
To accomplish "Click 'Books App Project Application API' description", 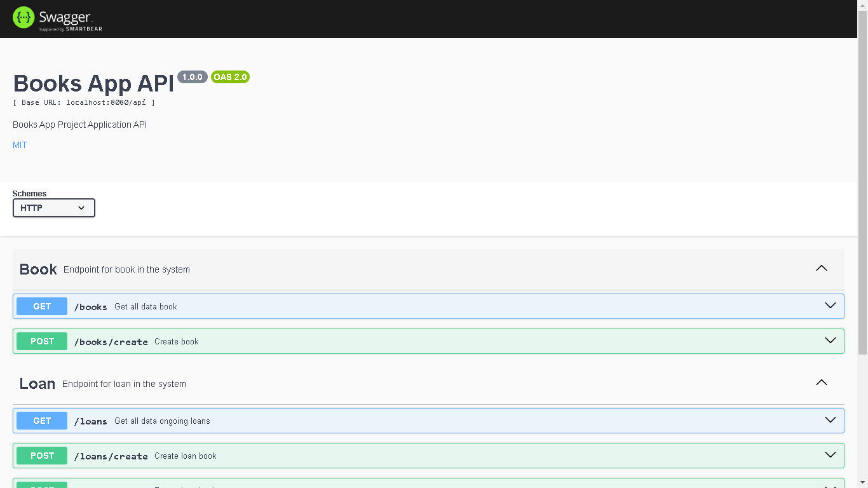I will click(79, 125).
